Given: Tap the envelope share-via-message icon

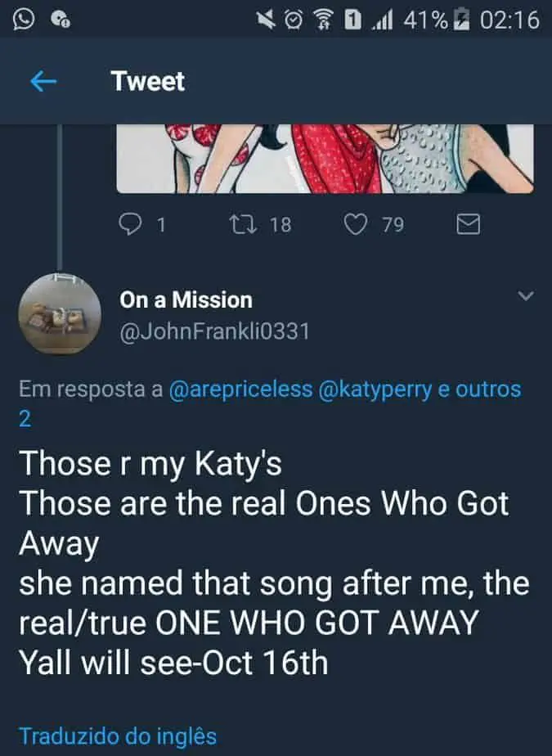Looking at the screenshot, I should pyautogui.click(x=467, y=223).
